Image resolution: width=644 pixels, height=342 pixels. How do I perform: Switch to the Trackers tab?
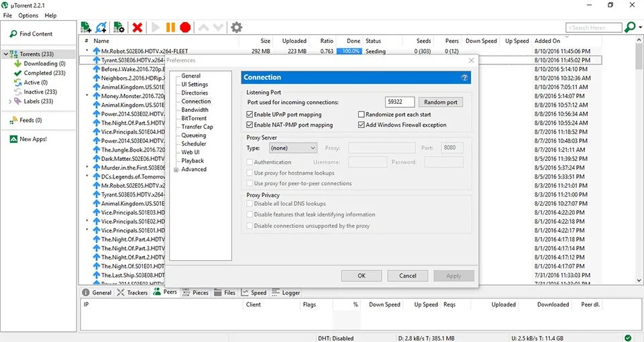132,293
